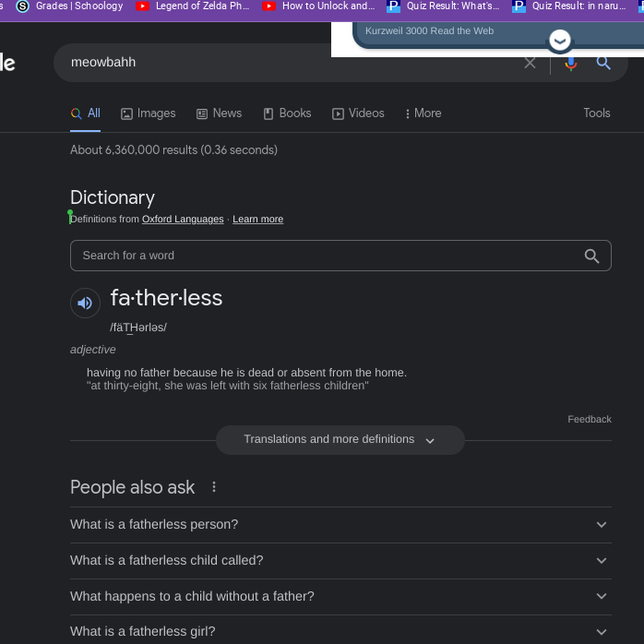Expand Translations and more definitions
The width and height of the screenshot is (644, 644).
pyautogui.click(x=340, y=440)
